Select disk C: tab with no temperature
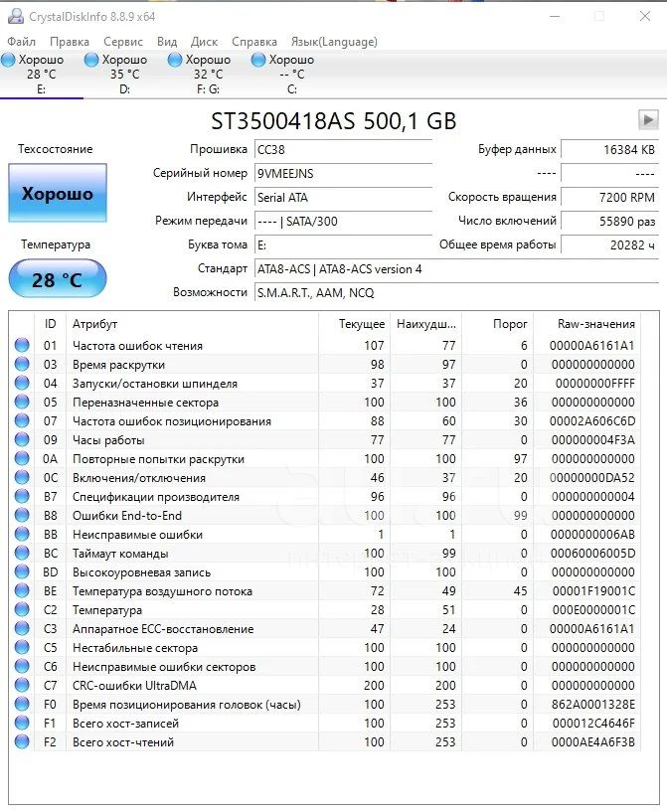Image resolution: width=667 pixels, height=812 pixels. coord(291,75)
